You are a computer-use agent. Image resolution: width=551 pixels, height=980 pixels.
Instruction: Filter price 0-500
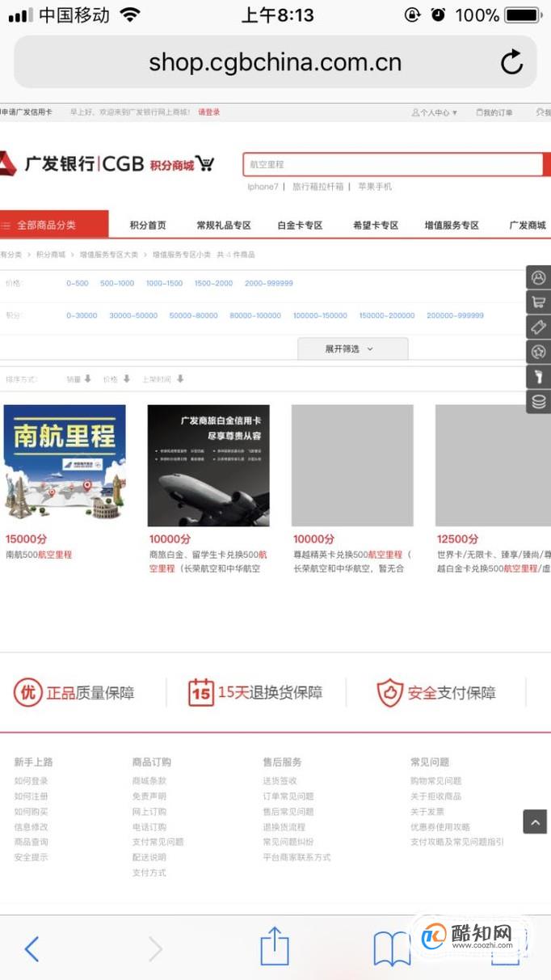pyautogui.click(x=78, y=284)
